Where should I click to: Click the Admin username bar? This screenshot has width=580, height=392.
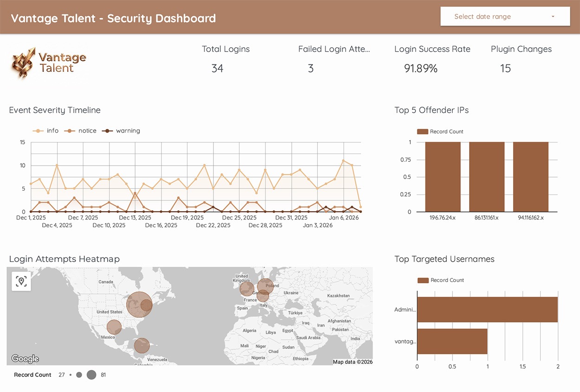(487, 309)
